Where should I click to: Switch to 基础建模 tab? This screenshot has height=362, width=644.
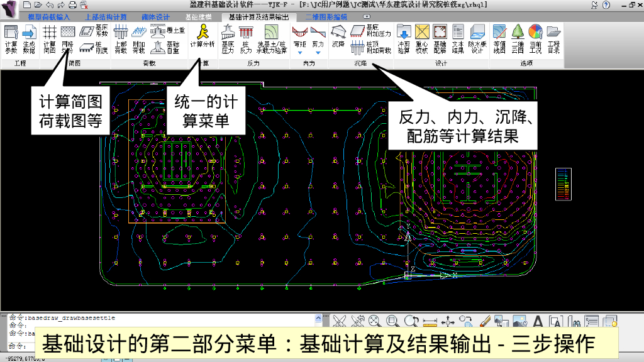[198, 17]
